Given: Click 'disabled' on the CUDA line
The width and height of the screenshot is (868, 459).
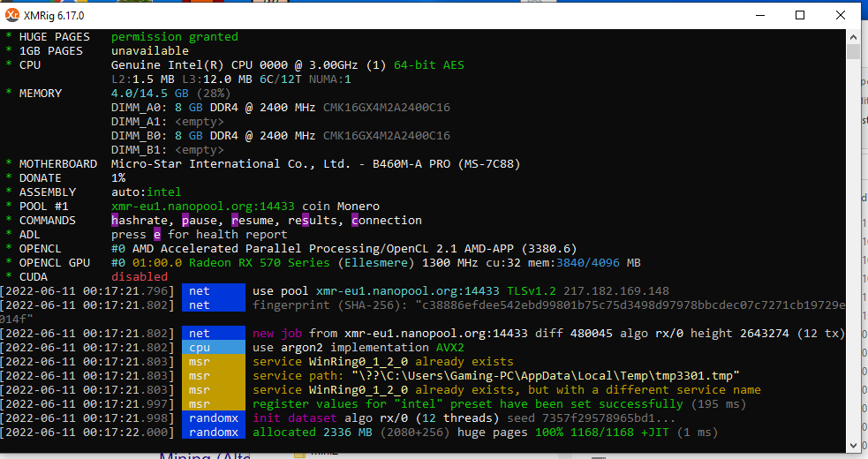Looking at the screenshot, I should coord(140,277).
